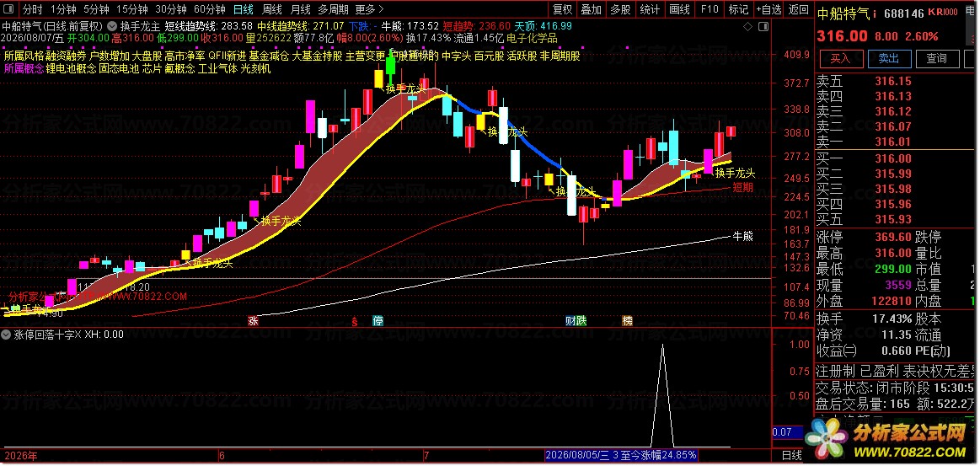Click the 融资融券 style tag
This screenshot has width=980, height=466.
click(67, 56)
